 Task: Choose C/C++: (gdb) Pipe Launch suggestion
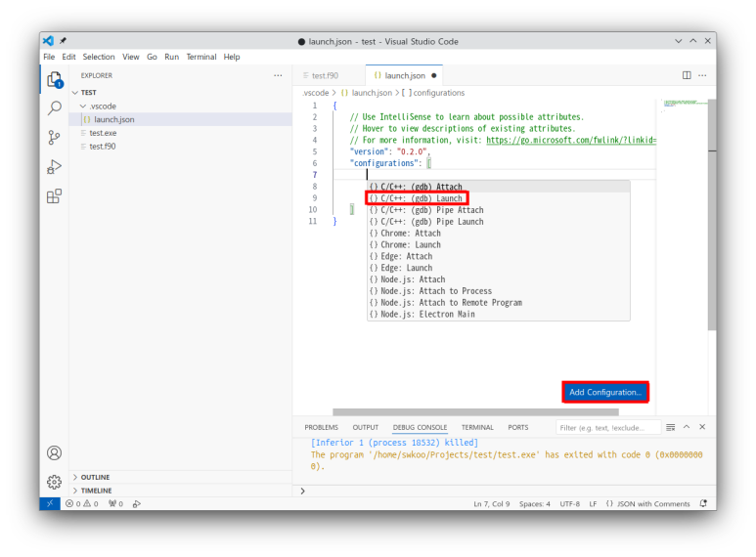pos(499,222)
